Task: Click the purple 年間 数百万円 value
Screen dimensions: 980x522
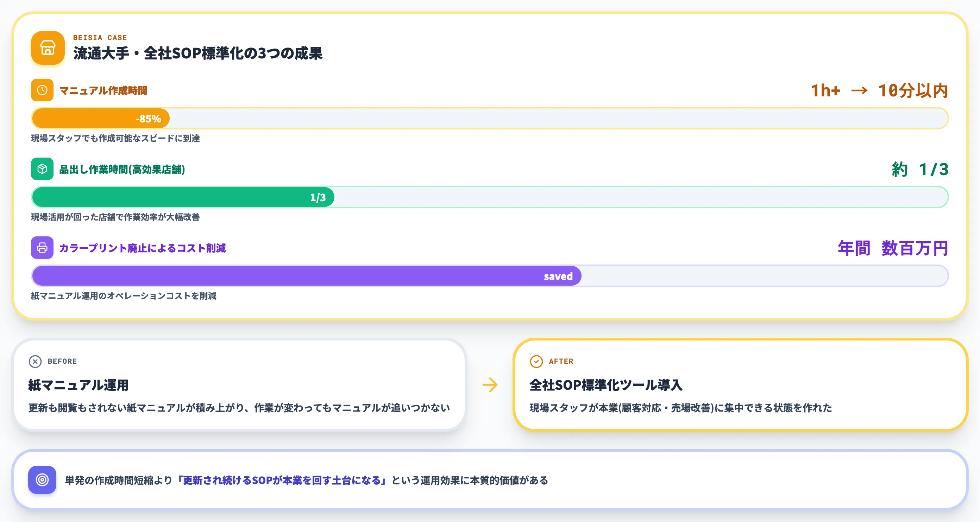Action: pyautogui.click(x=893, y=248)
